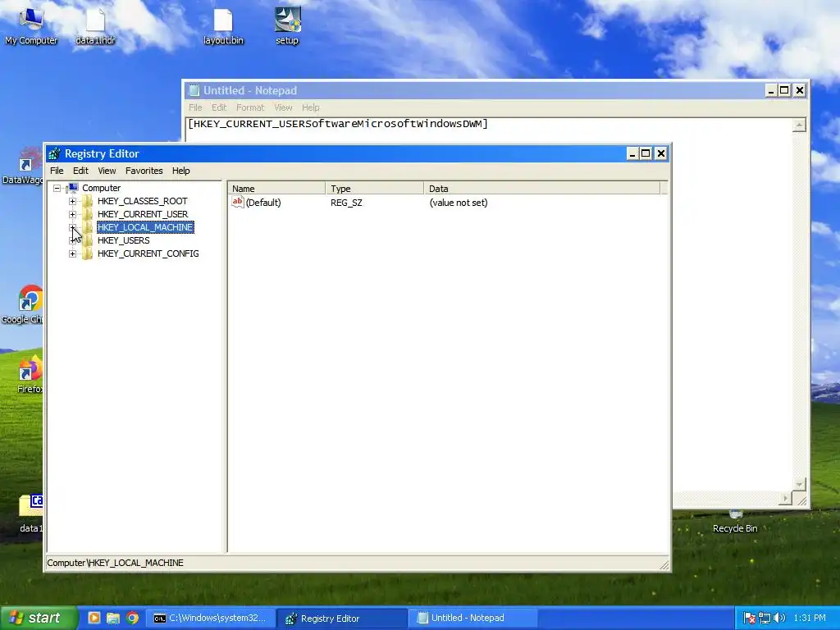
Task: Expand HKEY_CURRENT_USER tree node
Action: pyautogui.click(x=72, y=214)
